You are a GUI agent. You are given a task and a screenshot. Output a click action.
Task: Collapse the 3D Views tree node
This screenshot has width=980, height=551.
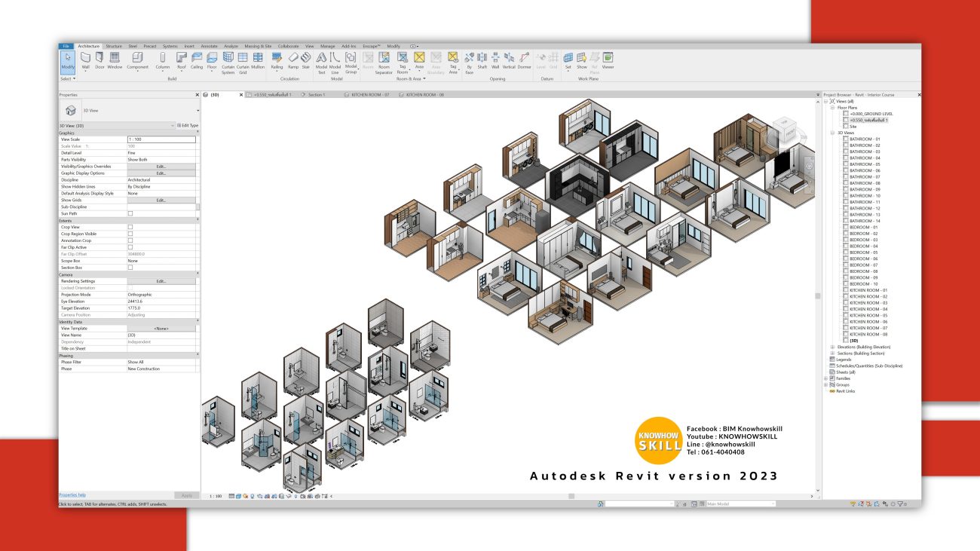point(831,133)
